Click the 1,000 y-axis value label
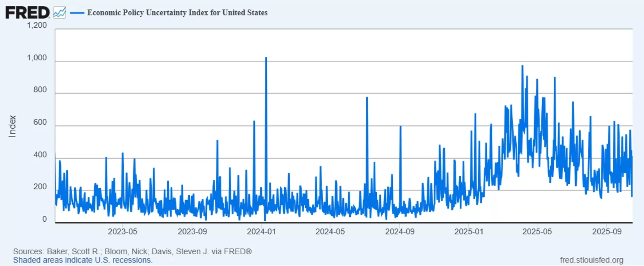 point(37,58)
